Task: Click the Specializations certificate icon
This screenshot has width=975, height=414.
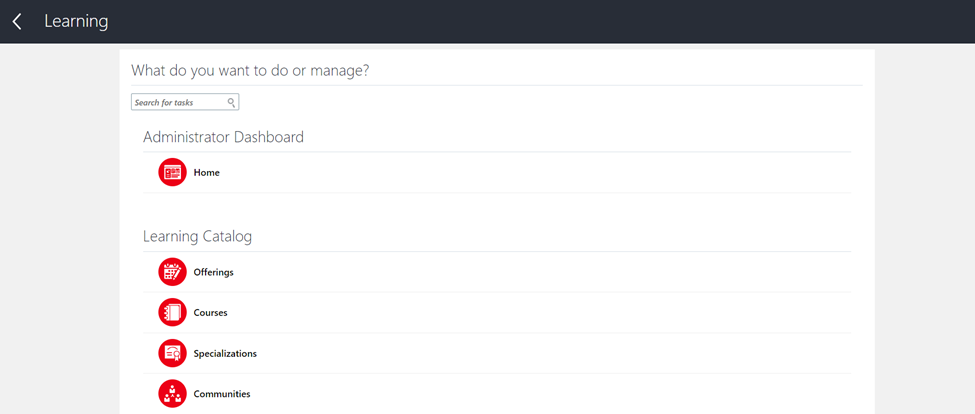Action: coord(172,353)
